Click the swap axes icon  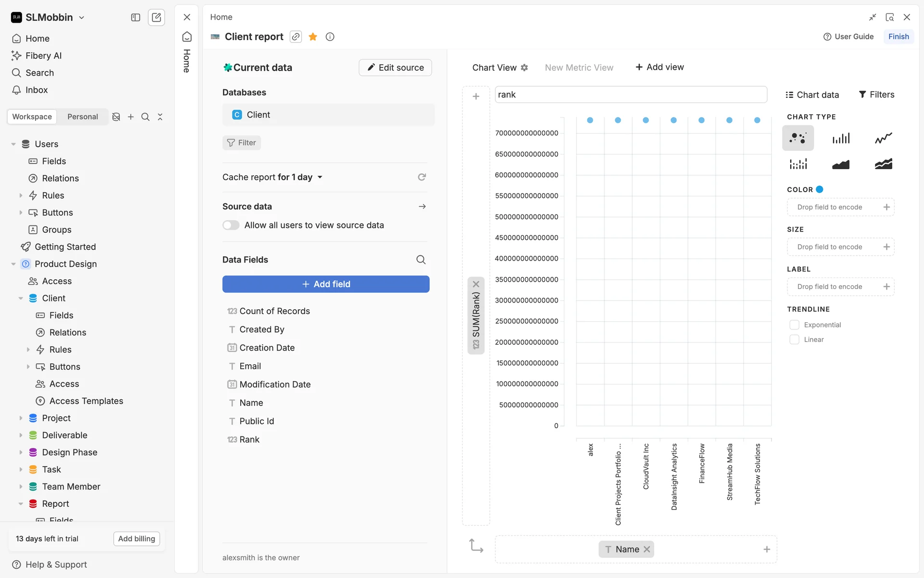(x=476, y=546)
